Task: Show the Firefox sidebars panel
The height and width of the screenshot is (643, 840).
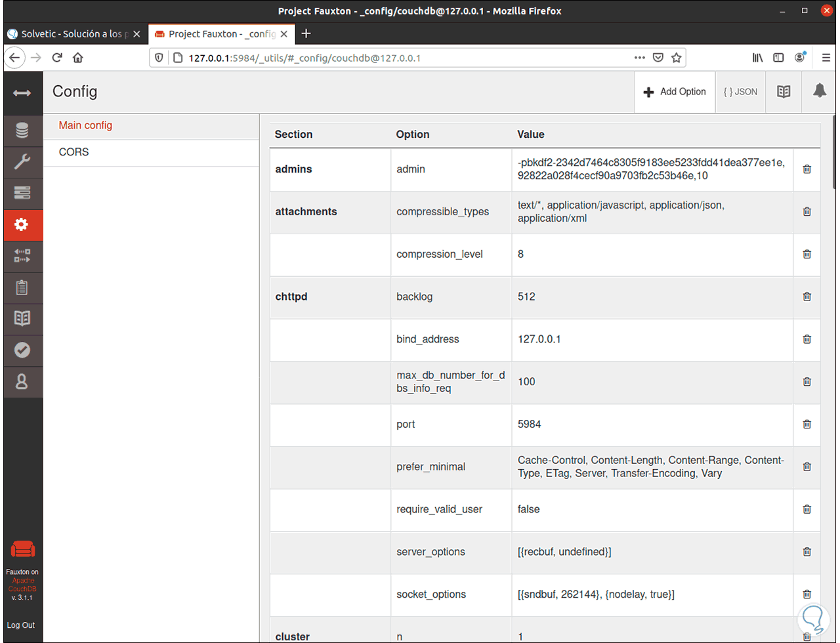Action: 779,58
